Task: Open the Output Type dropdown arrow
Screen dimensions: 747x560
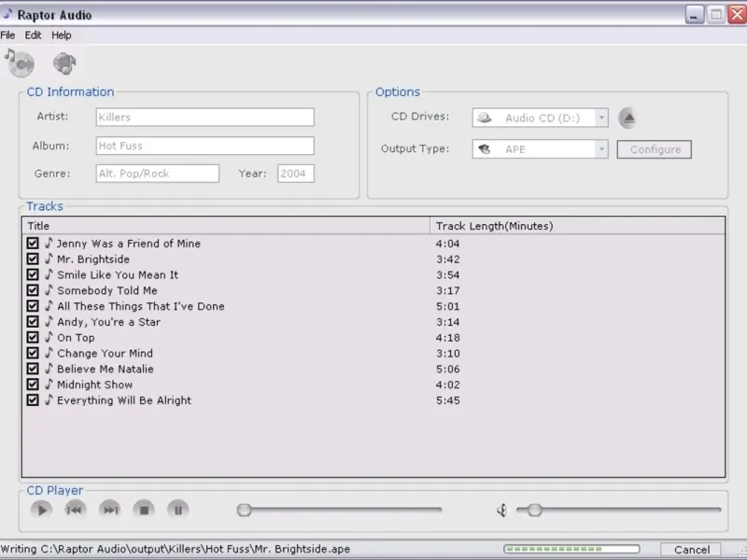Action: coord(601,149)
